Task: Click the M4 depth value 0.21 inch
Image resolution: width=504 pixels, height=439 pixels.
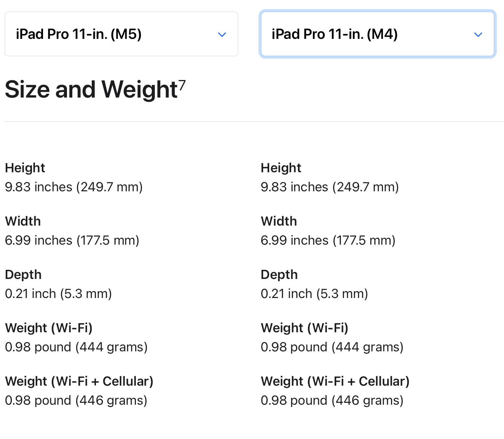Action: 314,294
